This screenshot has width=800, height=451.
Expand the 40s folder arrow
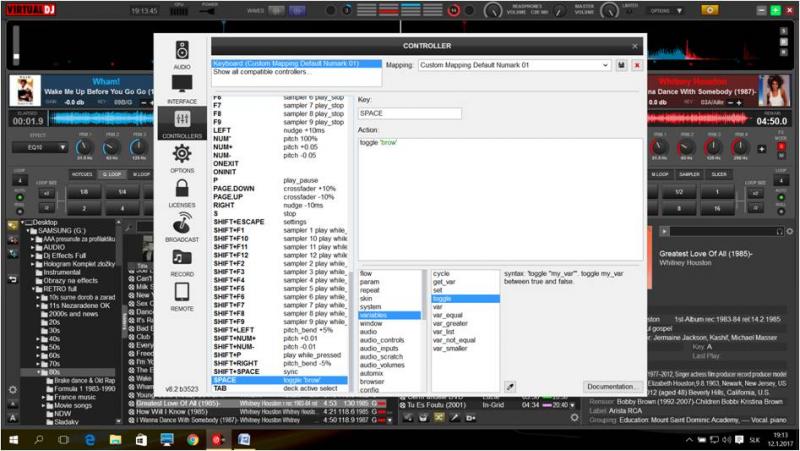pos(39,339)
